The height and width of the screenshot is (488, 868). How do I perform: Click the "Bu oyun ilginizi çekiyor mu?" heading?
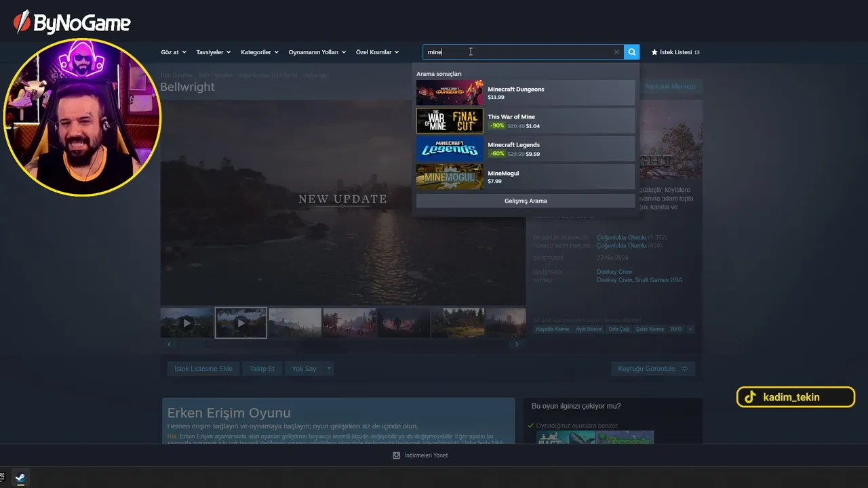click(576, 406)
